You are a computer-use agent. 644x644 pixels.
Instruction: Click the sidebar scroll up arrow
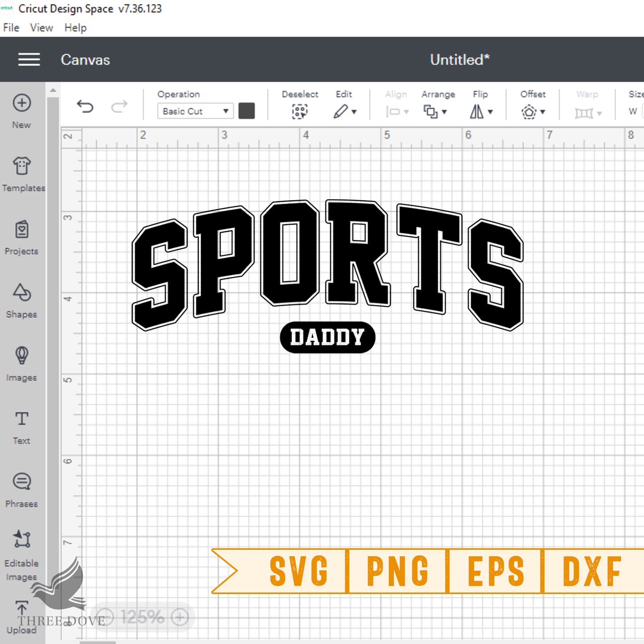coord(53,90)
